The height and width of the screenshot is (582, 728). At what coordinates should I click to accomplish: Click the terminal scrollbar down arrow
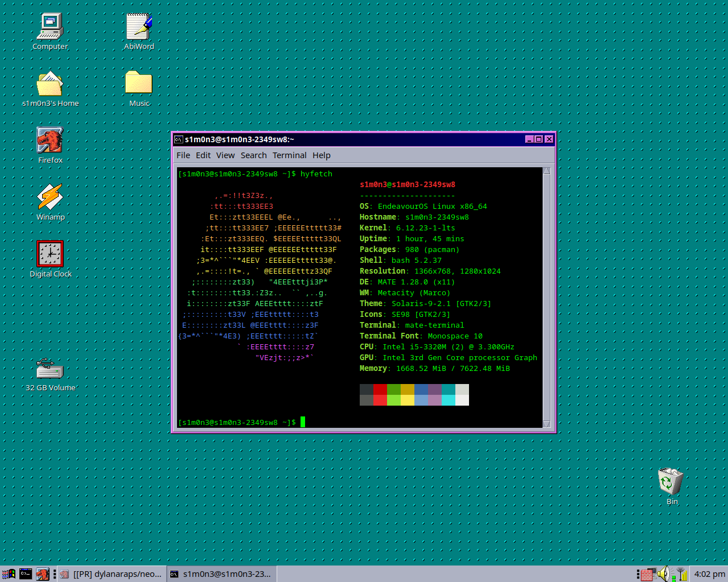click(x=546, y=424)
